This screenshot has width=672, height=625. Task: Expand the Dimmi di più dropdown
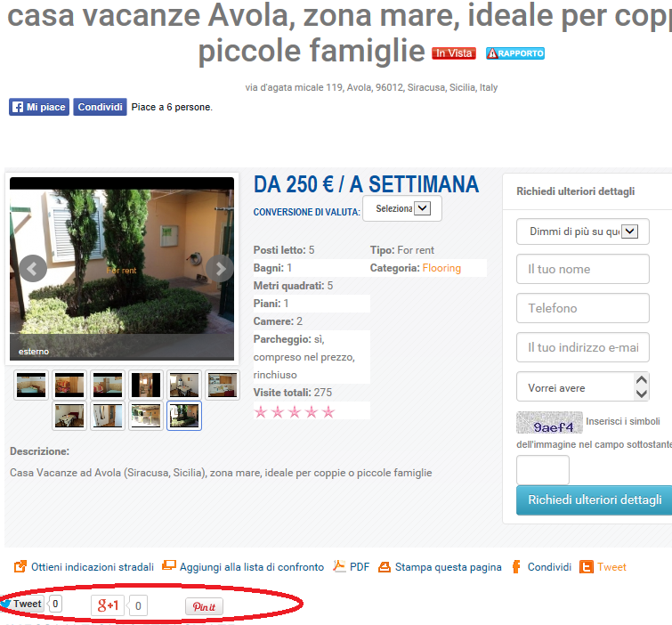coord(582,231)
